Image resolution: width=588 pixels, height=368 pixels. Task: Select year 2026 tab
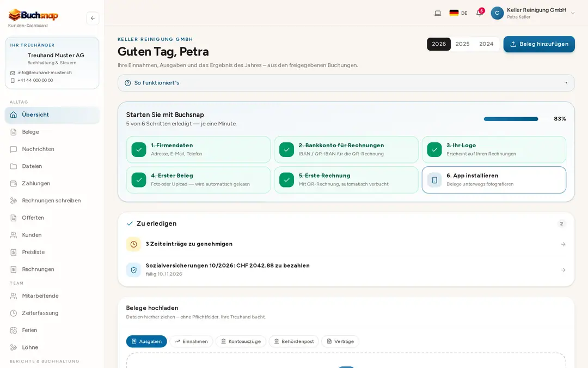coord(439,44)
